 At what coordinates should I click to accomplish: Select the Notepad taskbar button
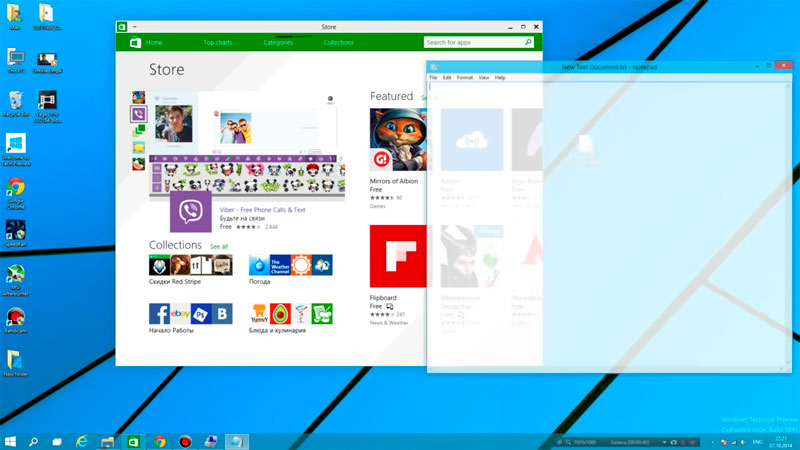pyautogui.click(x=237, y=441)
